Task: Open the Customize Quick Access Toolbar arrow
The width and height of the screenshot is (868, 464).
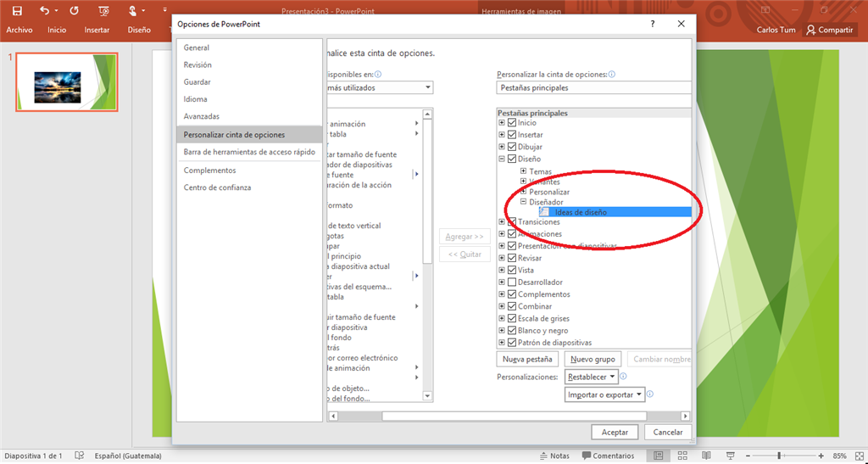Action: click(165, 10)
